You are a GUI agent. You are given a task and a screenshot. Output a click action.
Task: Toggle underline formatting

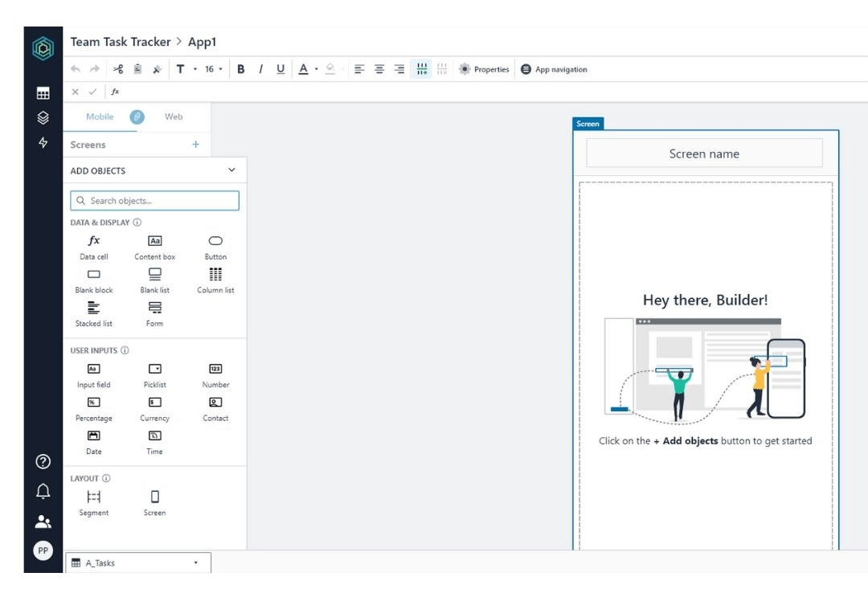pyautogui.click(x=280, y=69)
